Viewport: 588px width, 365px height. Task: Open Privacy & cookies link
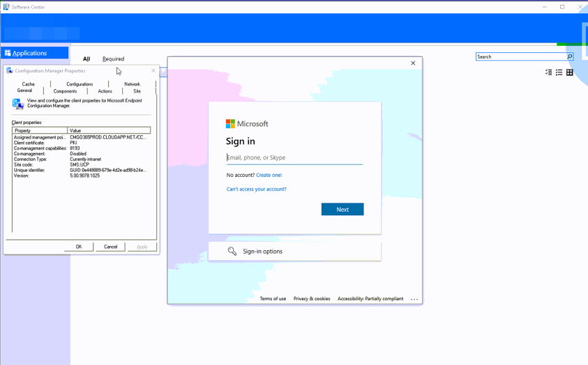(x=312, y=298)
